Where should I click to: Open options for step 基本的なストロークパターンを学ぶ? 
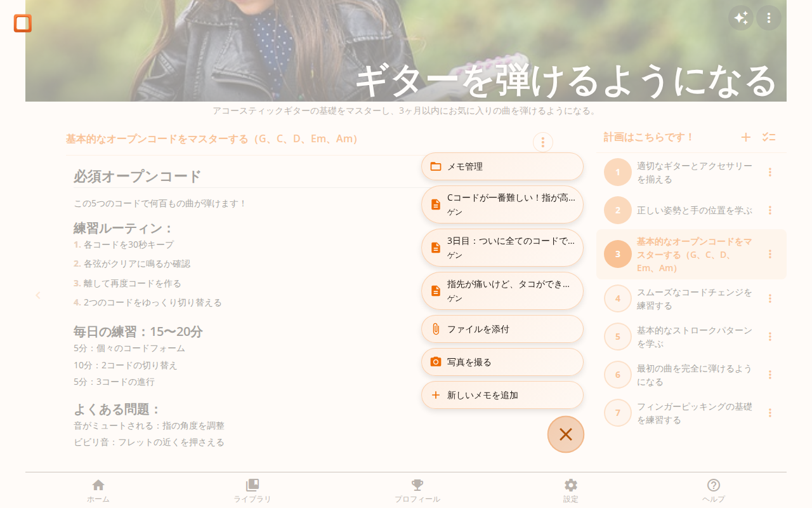pyautogui.click(x=770, y=337)
